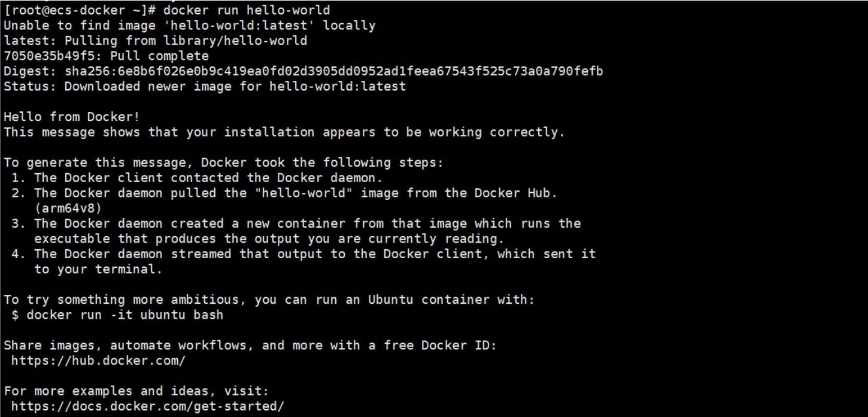This screenshot has width=868, height=417.
Task: Click the https://docs.docker.com/get-started/ URL
Action: coord(147,406)
